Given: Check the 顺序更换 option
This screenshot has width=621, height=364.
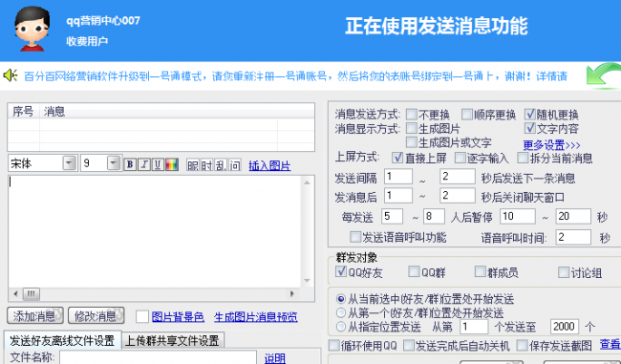Looking at the screenshot, I should pos(467,115).
